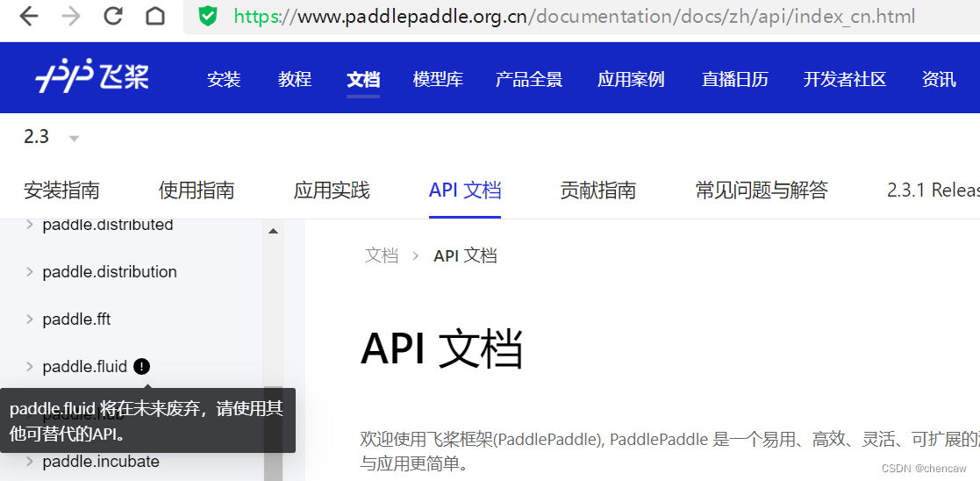Expand the paddle.distribution tree chevron
The image size is (980, 481).
pyautogui.click(x=29, y=271)
